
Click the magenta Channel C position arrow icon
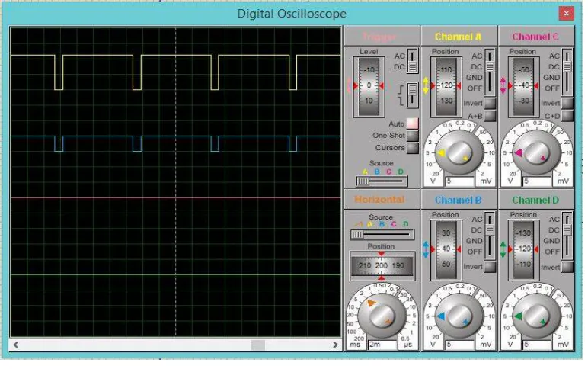click(503, 85)
